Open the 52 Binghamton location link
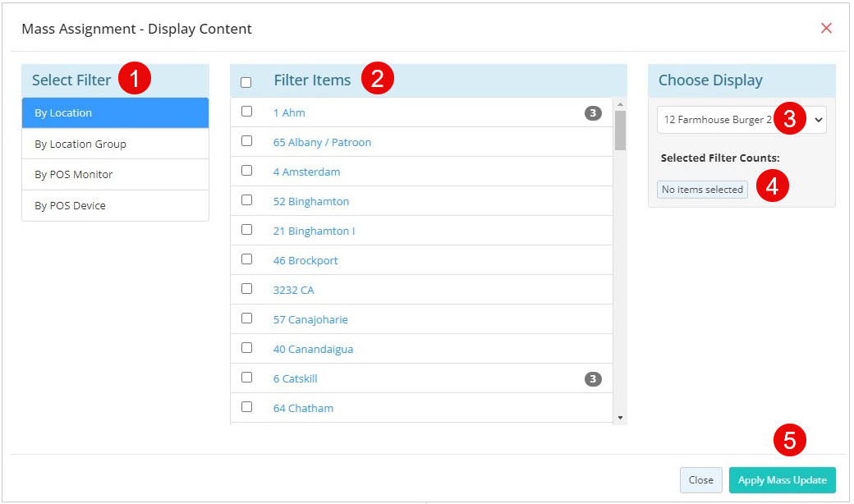Image resolution: width=854 pixels, height=504 pixels. [311, 201]
